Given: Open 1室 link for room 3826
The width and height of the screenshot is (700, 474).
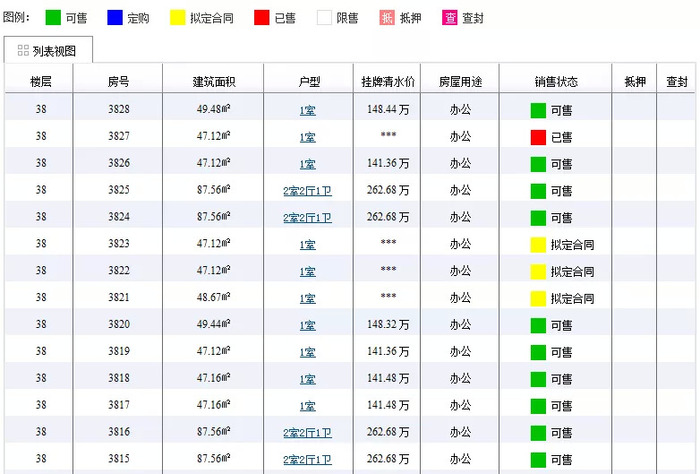Looking at the screenshot, I should pyautogui.click(x=308, y=164).
